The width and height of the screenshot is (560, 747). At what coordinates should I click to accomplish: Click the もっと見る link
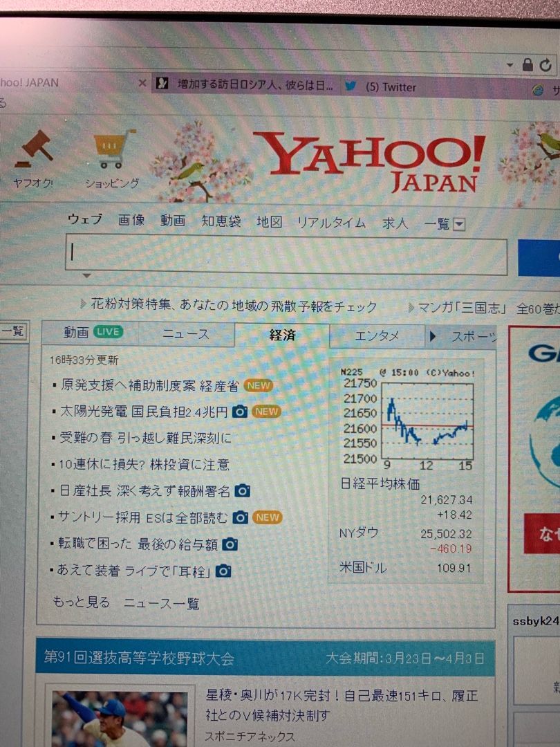(82, 602)
